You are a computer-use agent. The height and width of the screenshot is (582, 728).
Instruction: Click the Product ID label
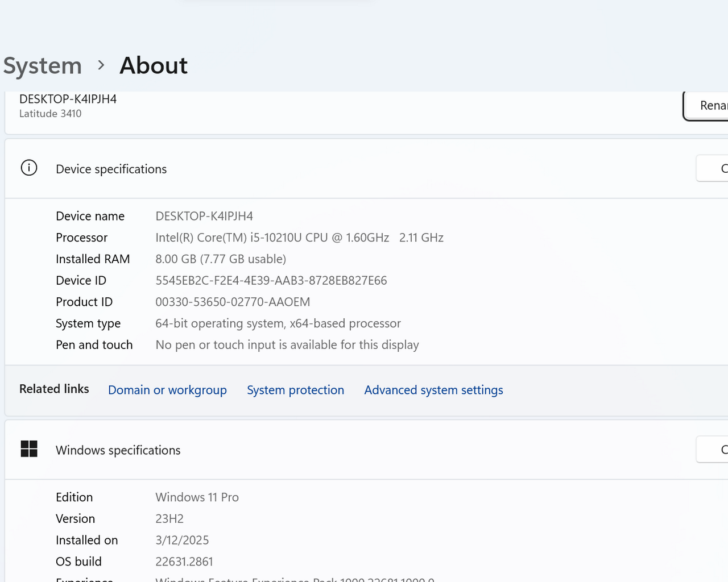point(84,302)
